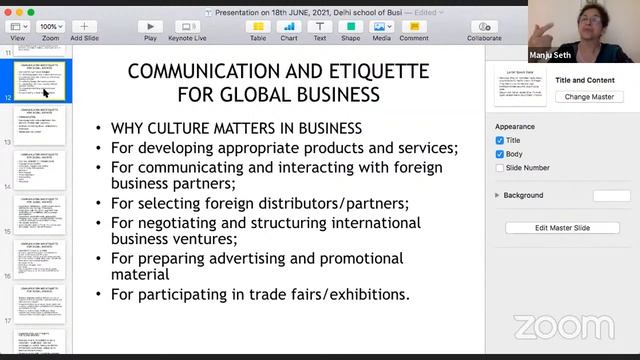Open the 100% Zoom dropdown
The image size is (640, 360).
click(x=50, y=27)
